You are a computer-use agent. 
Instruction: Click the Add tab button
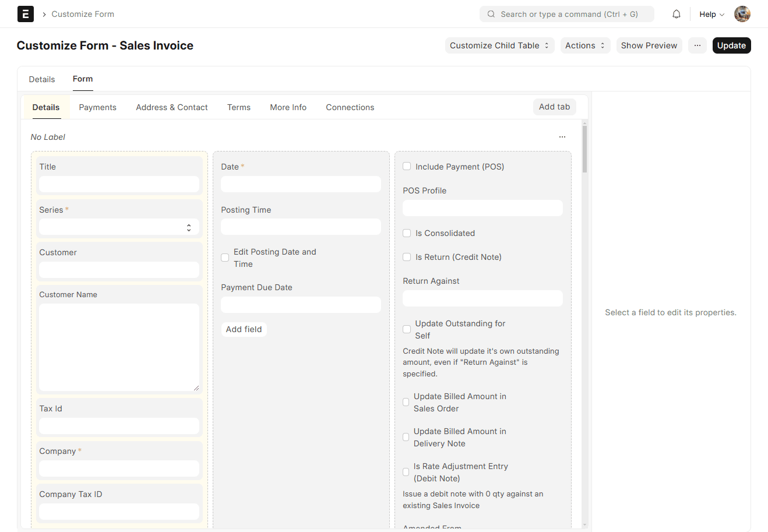click(555, 107)
